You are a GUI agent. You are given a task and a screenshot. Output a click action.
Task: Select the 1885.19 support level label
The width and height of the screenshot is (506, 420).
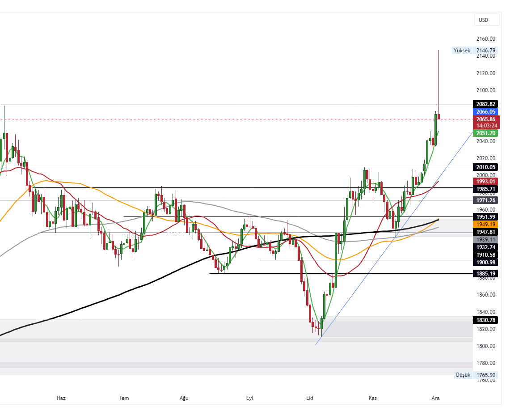(x=486, y=274)
